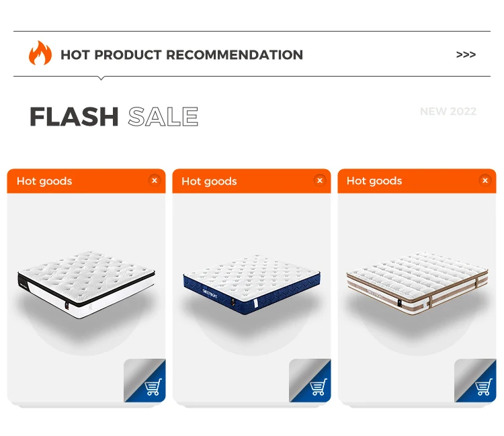Close the third Hot goods card
This screenshot has width=504, height=436.
click(x=485, y=180)
